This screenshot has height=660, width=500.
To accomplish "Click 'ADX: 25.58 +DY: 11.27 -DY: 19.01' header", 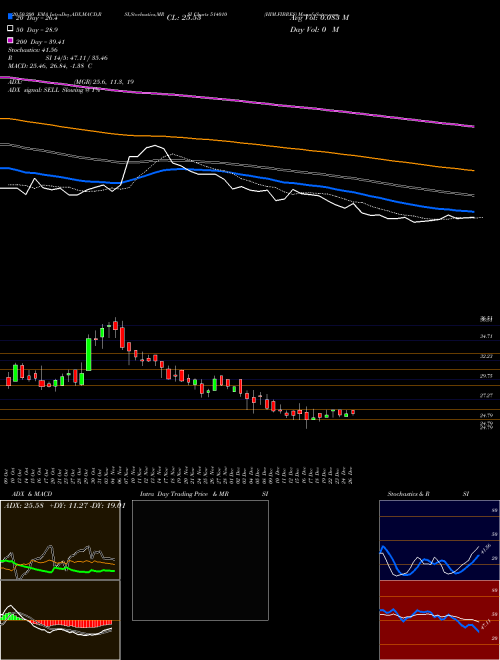I will click(64, 505).
